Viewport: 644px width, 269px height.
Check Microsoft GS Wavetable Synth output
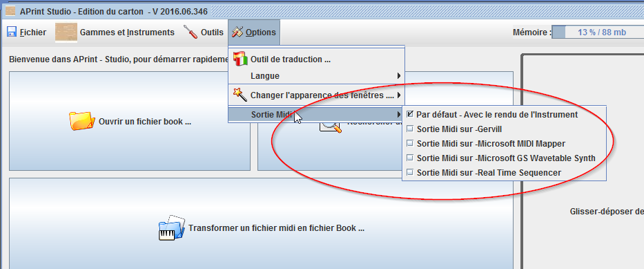pyautogui.click(x=409, y=158)
